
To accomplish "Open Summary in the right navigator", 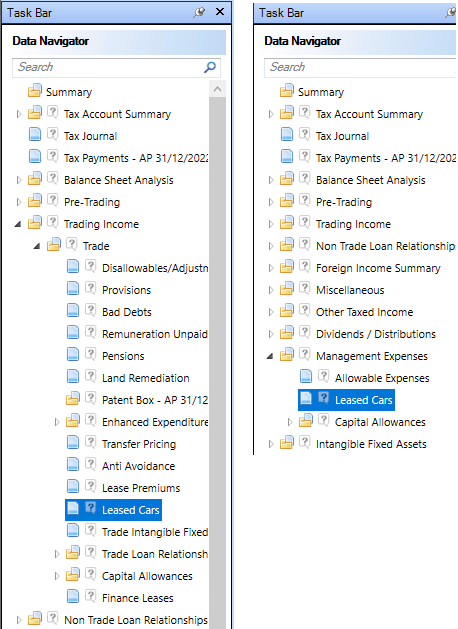I will (321, 92).
